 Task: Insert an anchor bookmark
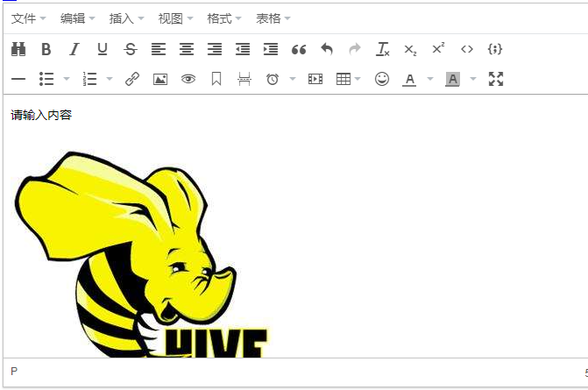point(216,79)
